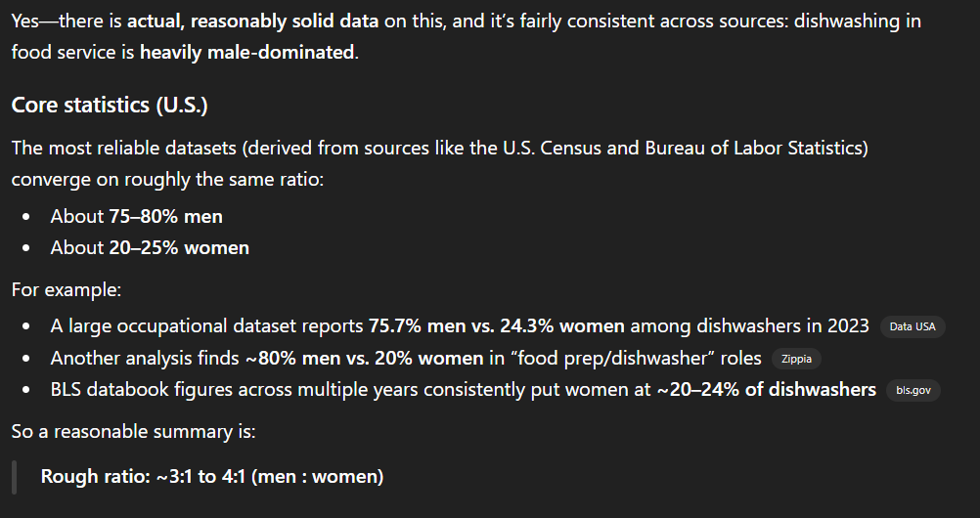Click the "75.7% men vs. 24.3% women" figure

499,325
